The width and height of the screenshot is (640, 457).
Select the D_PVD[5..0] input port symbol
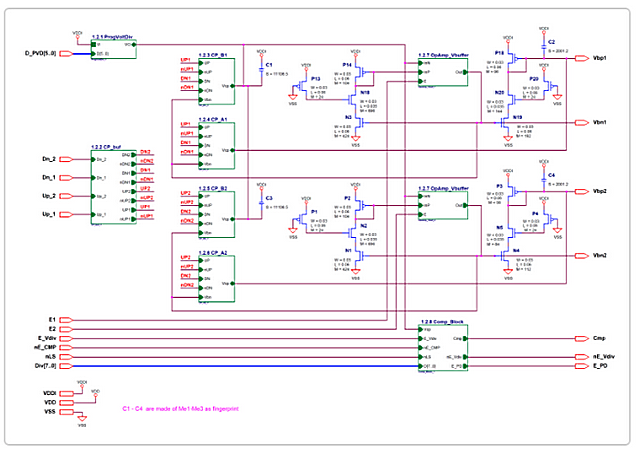66,53
